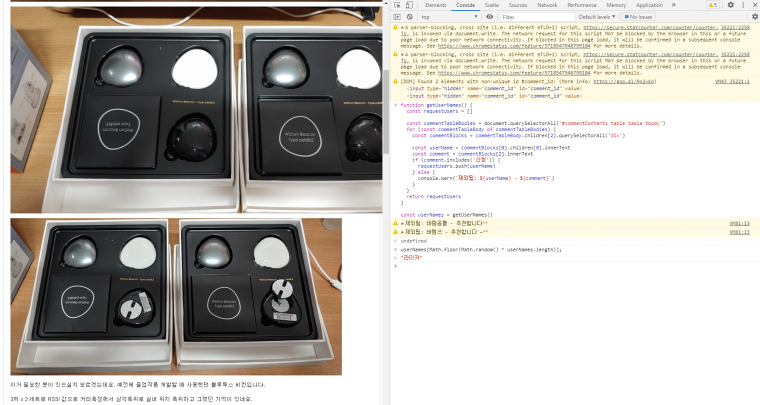Click the userNames[Math.floor(...)] command line
This screenshot has width=760, height=405.
pyautogui.click(x=481, y=249)
